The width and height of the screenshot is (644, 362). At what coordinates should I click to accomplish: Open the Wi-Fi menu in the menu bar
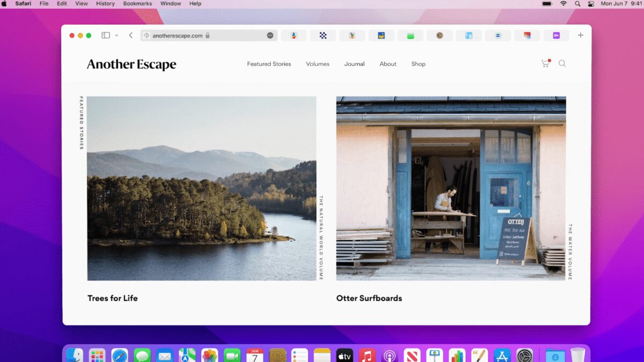click(x=563, y=4)
